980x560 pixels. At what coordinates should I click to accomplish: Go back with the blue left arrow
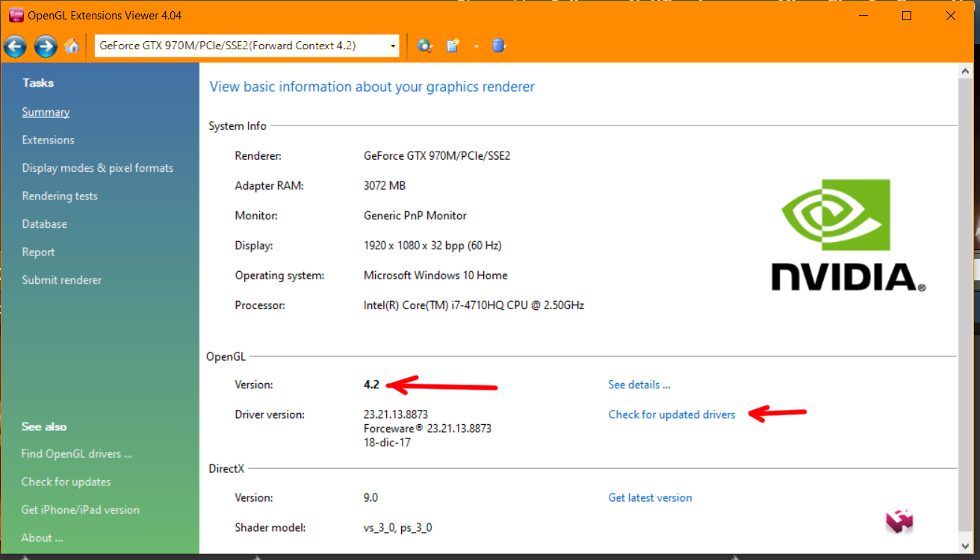point(15,46)
